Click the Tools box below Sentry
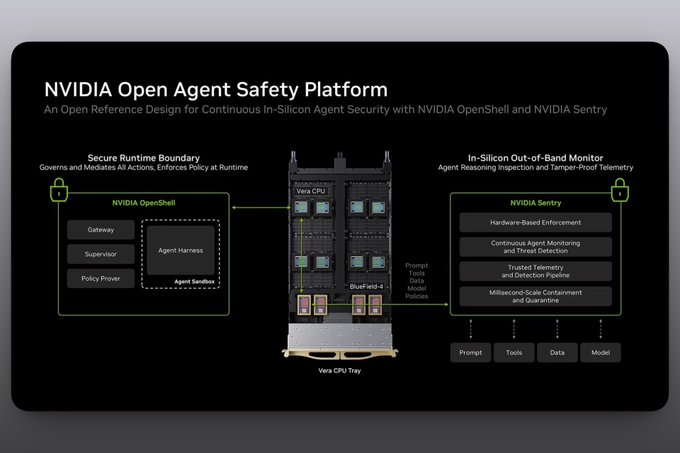The height and width of the screenshot is (453, 680). [x=514, y=352]
